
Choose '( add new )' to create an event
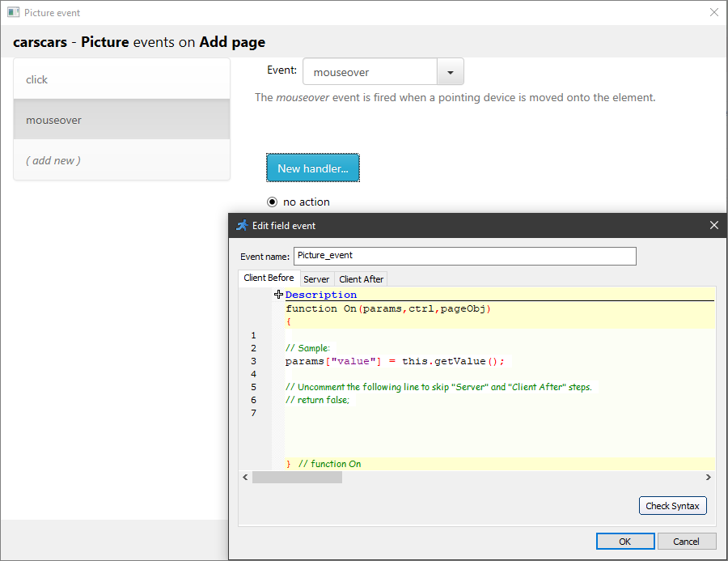53,160
